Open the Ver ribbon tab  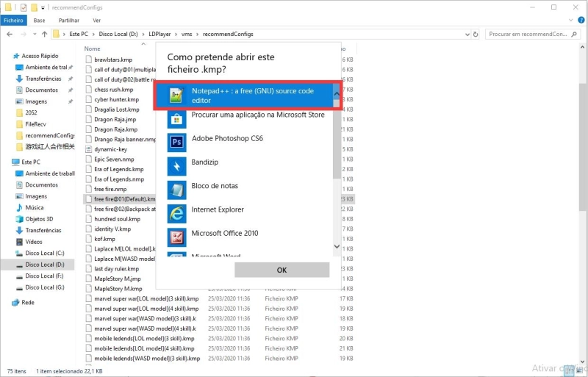click(x=97, y=21)
